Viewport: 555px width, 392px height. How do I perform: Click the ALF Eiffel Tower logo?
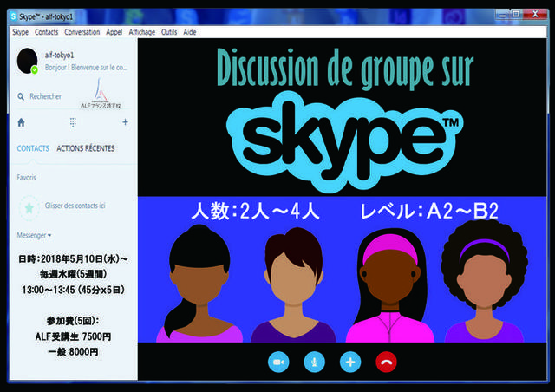pyautogui.click(x=101, y=94)
